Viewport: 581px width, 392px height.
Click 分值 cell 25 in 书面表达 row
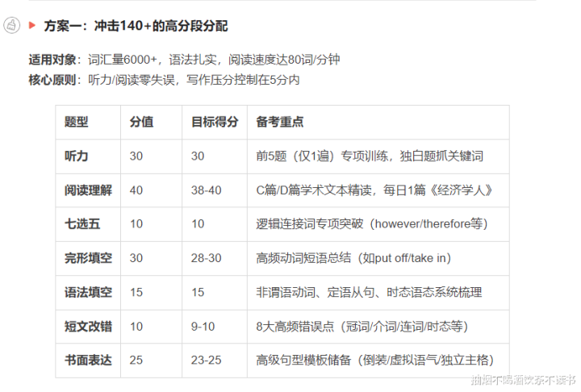pyautogui.click(x=136, y=360)
